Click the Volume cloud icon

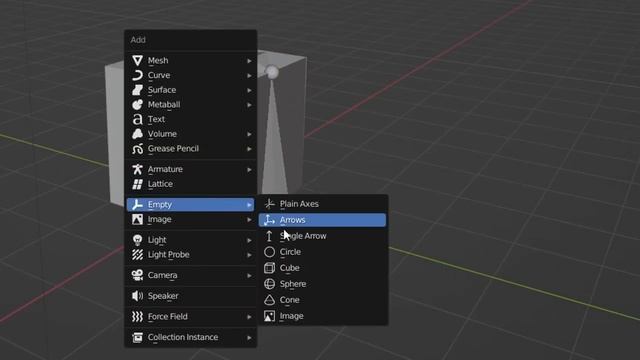pos(138,134)
